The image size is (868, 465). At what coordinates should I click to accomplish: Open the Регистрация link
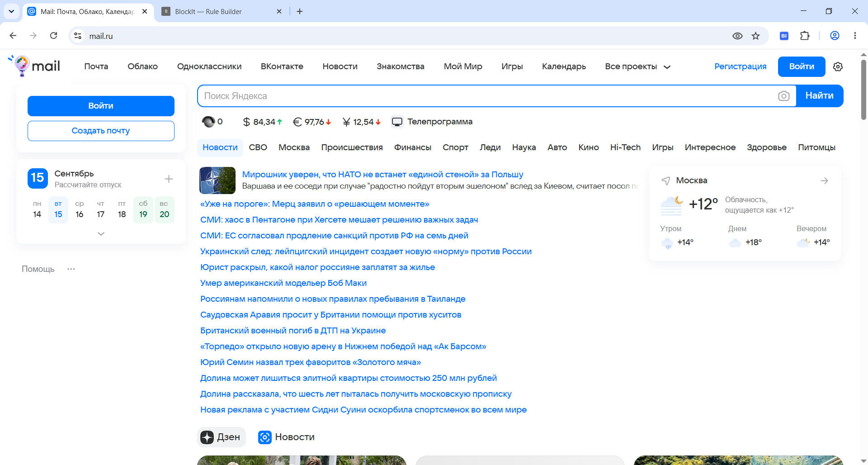tap(740, 66)
